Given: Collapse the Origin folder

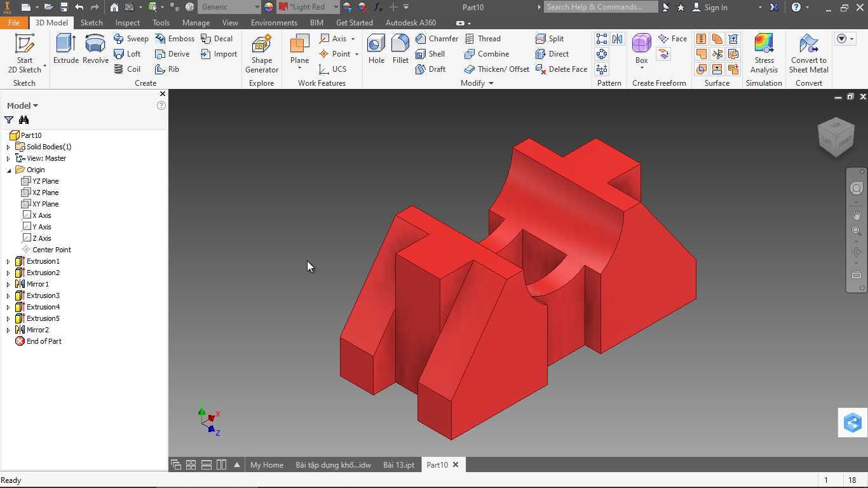Looking at the screenshot, I should pyautogui.click(x=8, y=170).
